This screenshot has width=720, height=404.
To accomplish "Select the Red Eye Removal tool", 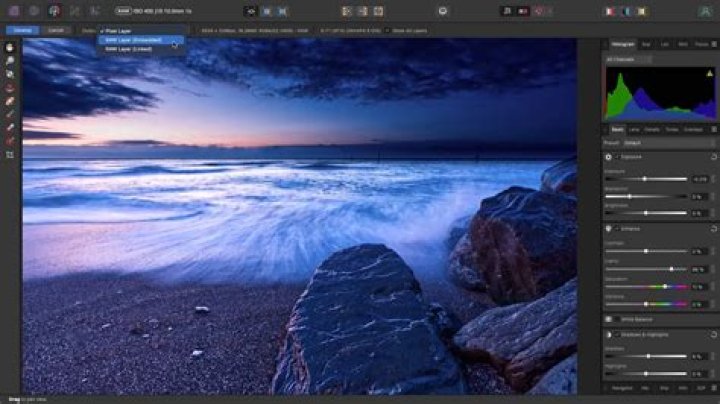I will coord(10,88).
